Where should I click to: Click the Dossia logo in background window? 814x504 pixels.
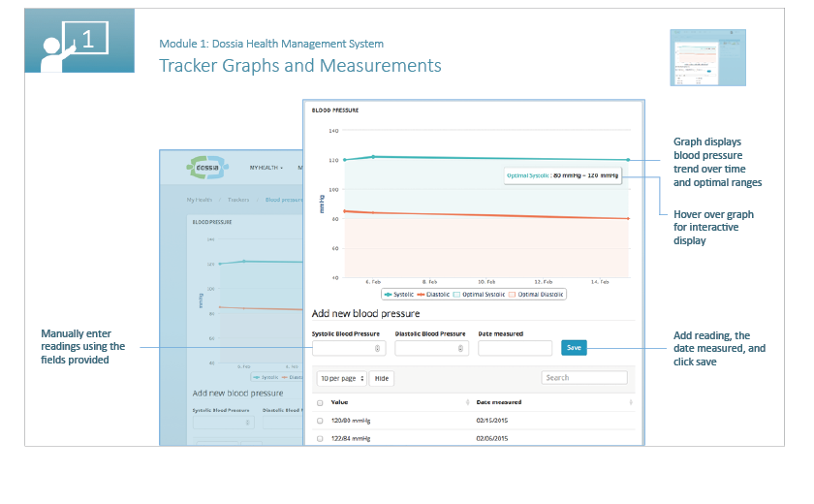coord(207,168)
